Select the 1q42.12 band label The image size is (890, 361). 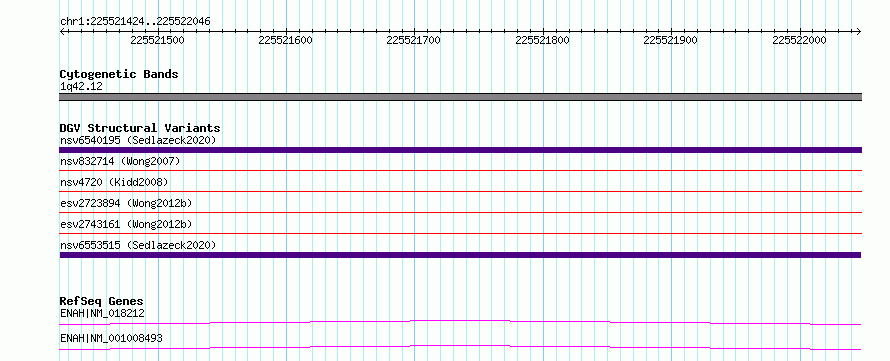[81, 87]
